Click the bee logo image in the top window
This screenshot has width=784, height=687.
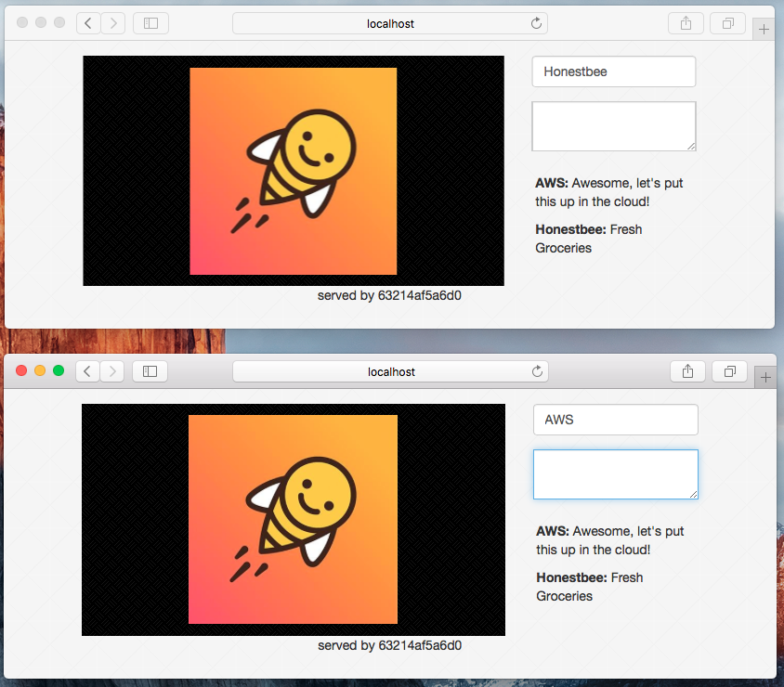click(294, 171)
